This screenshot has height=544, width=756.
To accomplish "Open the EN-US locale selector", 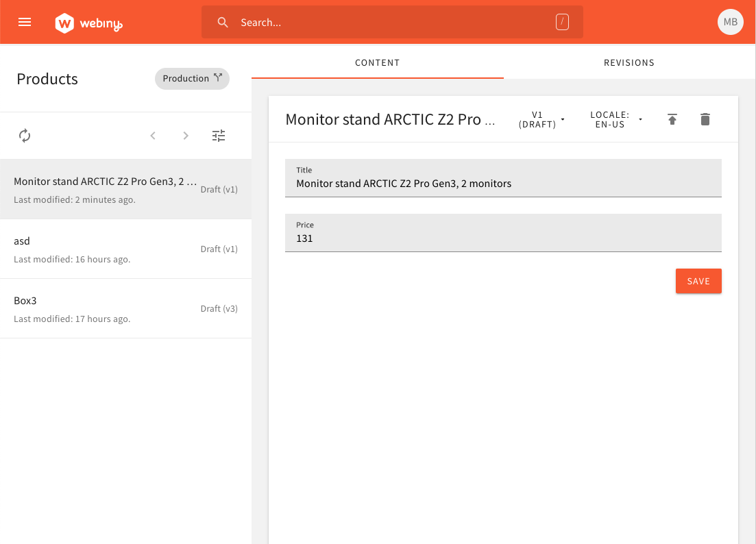I will click(x=615, y=119).
